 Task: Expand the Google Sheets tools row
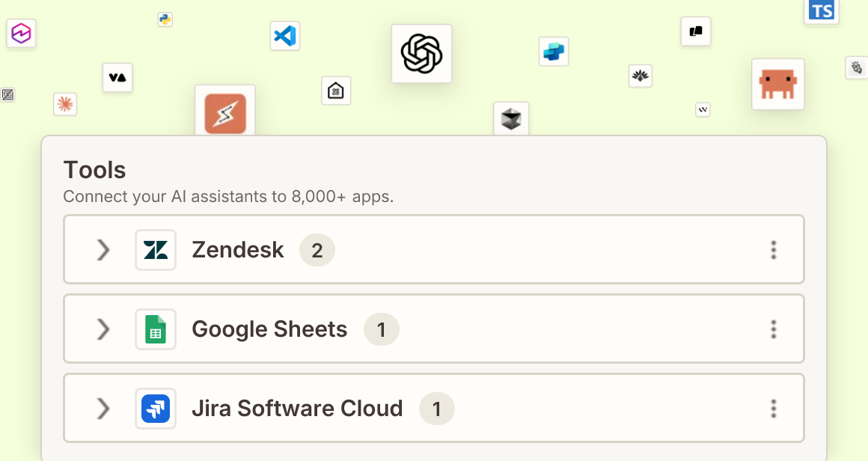[x=103, y=329]
